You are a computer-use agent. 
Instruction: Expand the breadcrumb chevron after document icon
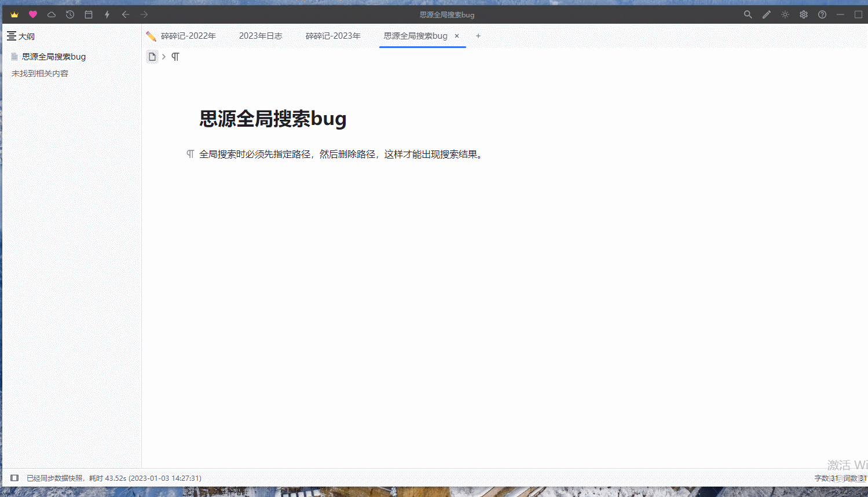[163, 57]
